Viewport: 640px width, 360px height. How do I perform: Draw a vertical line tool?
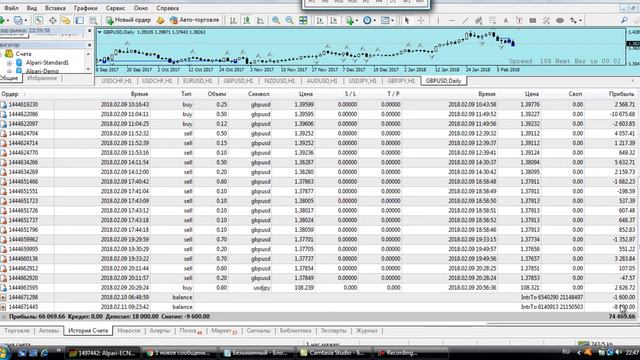[x=438, y=20]
